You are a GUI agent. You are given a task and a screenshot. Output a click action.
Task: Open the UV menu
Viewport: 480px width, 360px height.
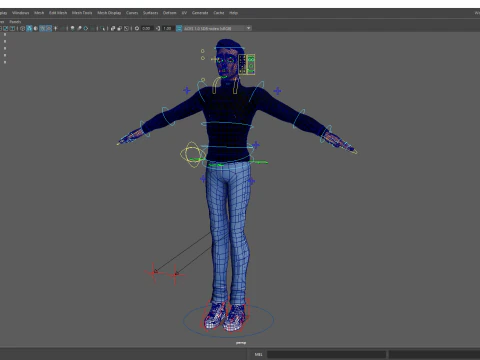(184, 13)
